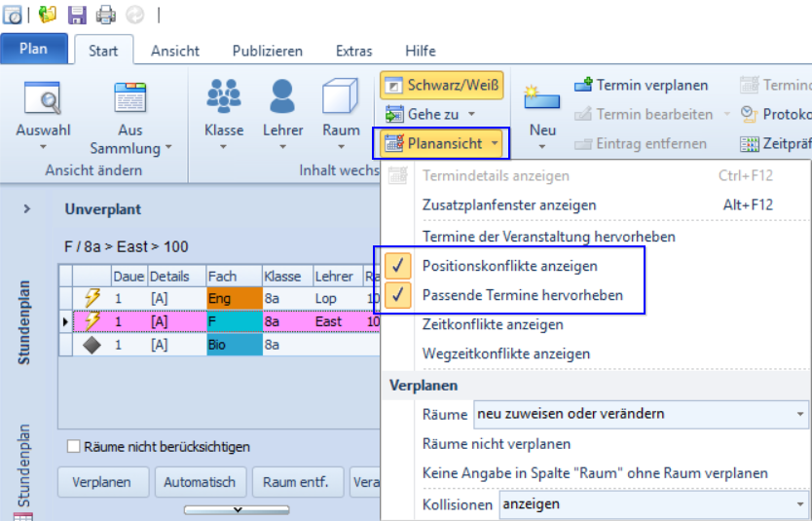Click orange Eng subject cell

[234, 298]
